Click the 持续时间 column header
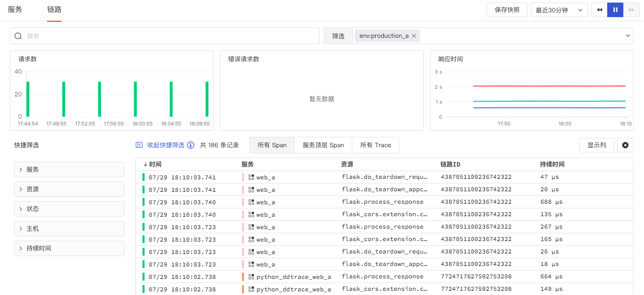The image size is (644, 295). coord(552,164)
